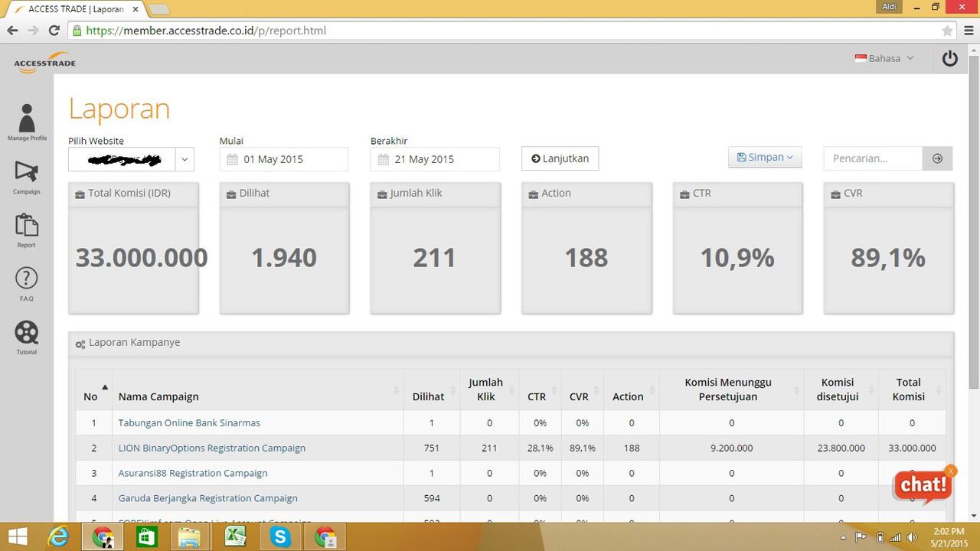Viewport: 980px width, 551px height.
Task: Open the F.A.Q sidebar icon
Action: (x=26, y=284)
